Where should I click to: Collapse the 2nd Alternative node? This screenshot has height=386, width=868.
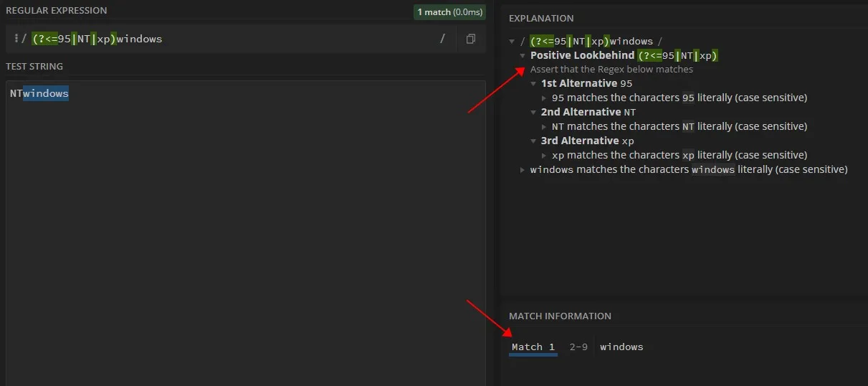(533, 113)
